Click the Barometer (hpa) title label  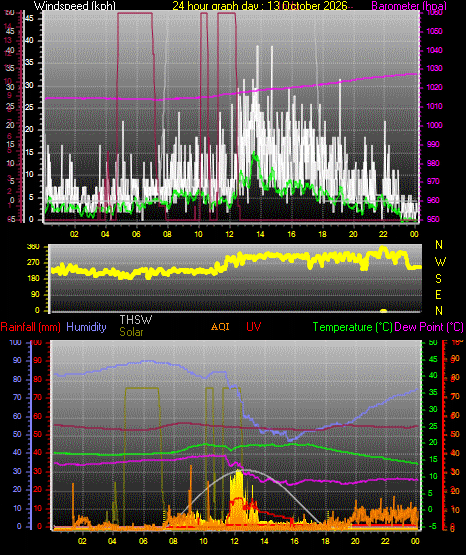tap(409, 6)
